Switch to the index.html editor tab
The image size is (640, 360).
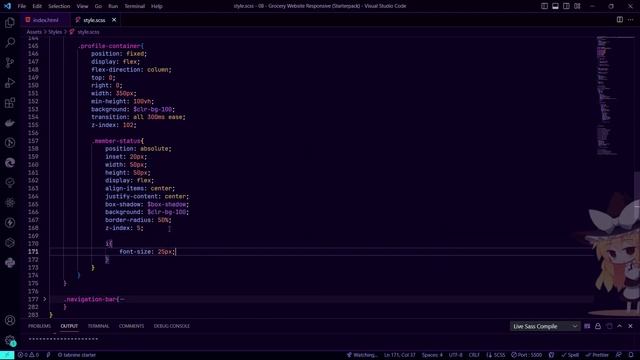tap(45, 20)
